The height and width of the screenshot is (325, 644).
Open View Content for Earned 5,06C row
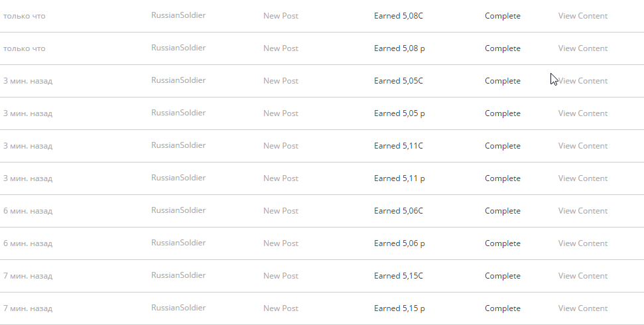coord(582,211)
